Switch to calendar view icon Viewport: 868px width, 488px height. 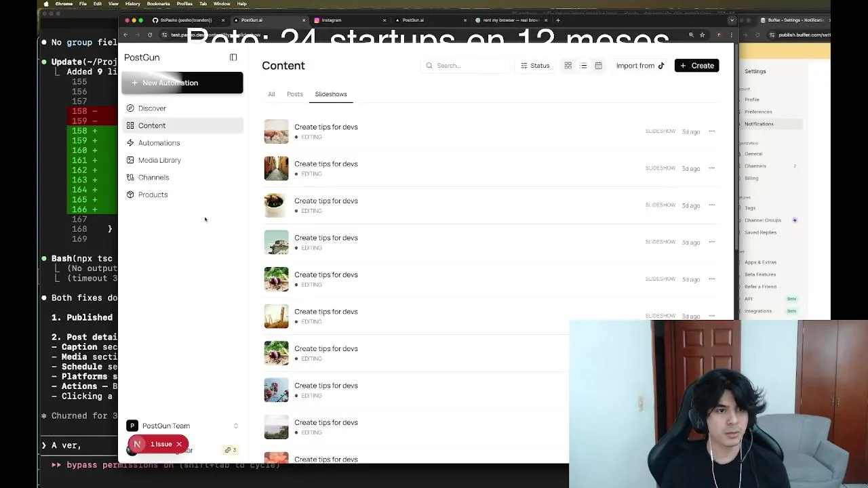[x=598, y=66]
